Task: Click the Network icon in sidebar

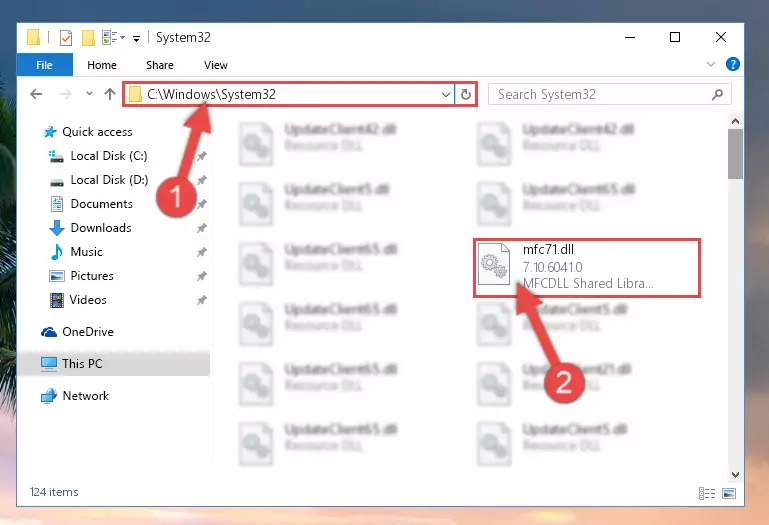Action: click(49, 396)
